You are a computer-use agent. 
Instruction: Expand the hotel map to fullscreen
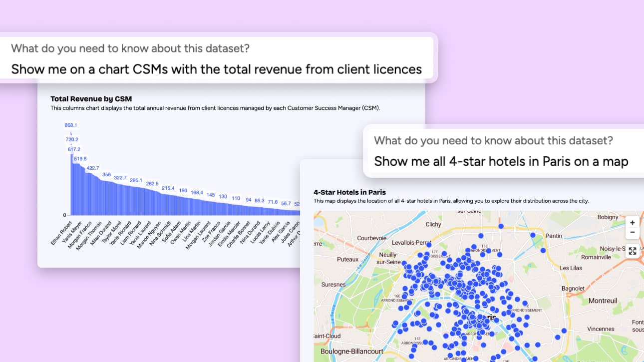(633, 251)
